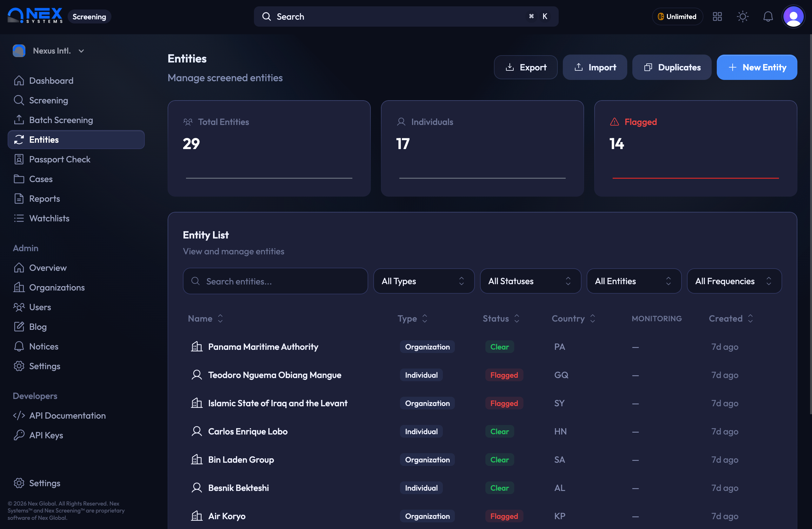The height and width of the screenshot is (529, 812).
Task: Click the Import button
Action: pos(595,67)
